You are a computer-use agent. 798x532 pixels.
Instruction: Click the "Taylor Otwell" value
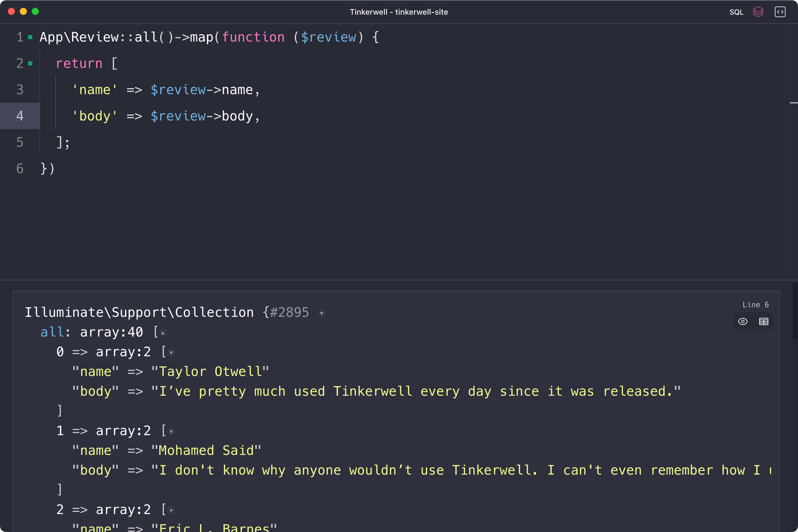click(210, 372)
